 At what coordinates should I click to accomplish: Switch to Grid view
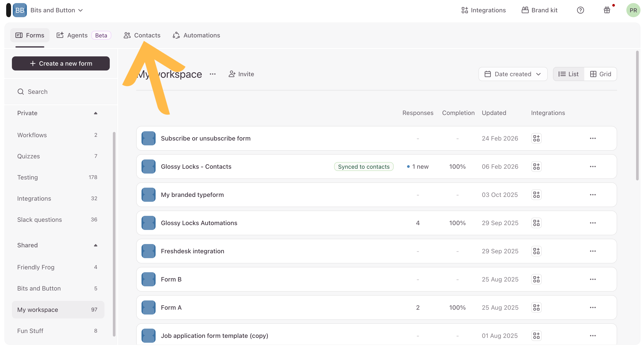click(600, 74)
